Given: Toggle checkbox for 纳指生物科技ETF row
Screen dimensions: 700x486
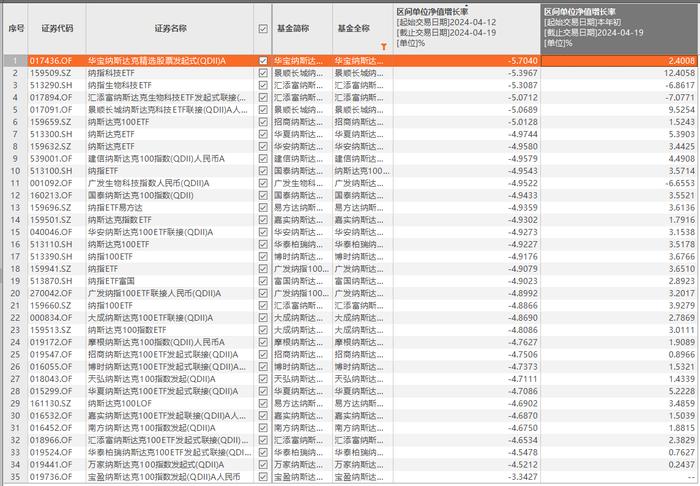Looking at the screenshot, I should [263, 85].
